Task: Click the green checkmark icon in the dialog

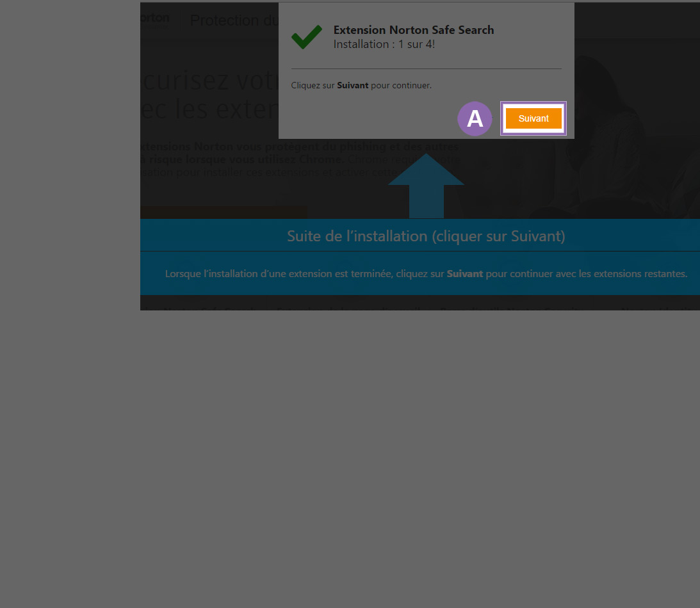Action: 307,37
